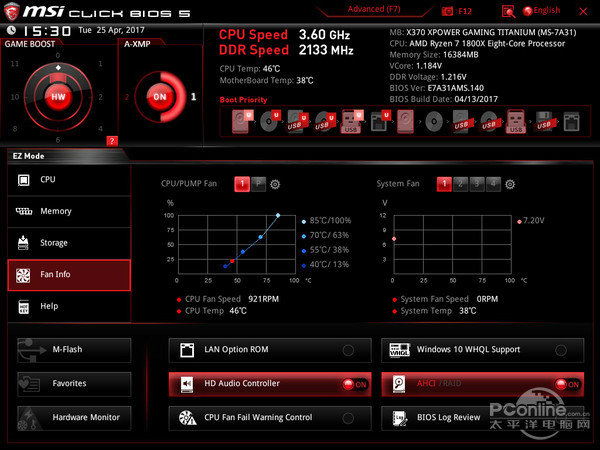Click the System Fan Speed 0RPM reading
The image size is (600, 450).
(x=445, y=299)
